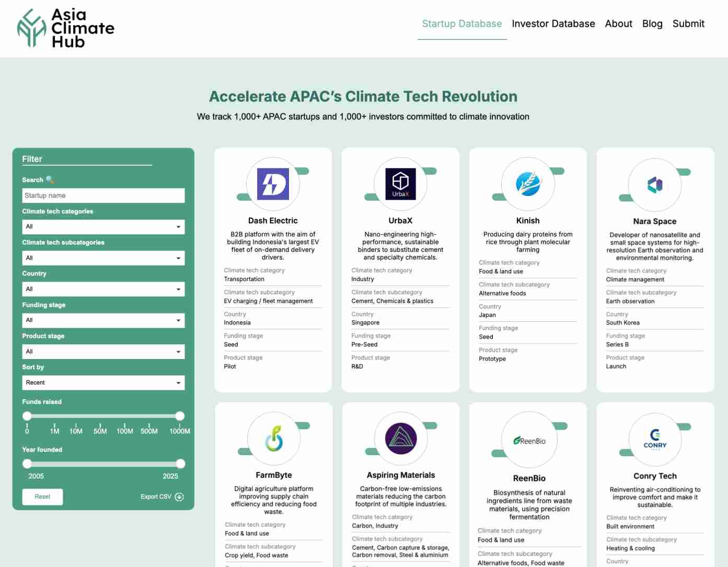728x567 pixels.
Task: Click the Year founded minimum slider handle
Action: (x=27, y=464)
